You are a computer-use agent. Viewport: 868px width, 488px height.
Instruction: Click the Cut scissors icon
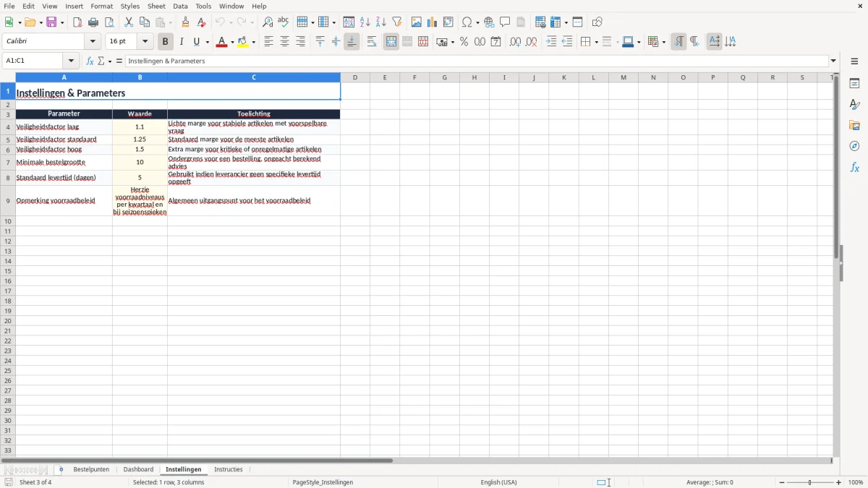[x=129, y=22]
